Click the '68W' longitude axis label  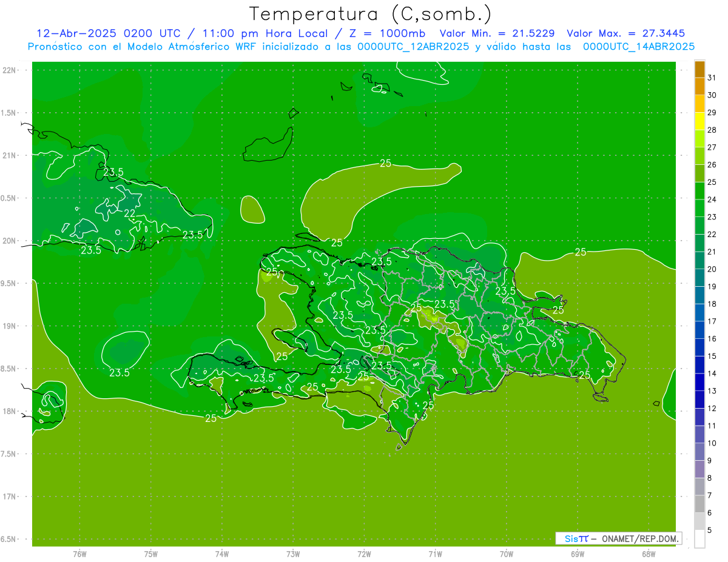pos(649,554)
